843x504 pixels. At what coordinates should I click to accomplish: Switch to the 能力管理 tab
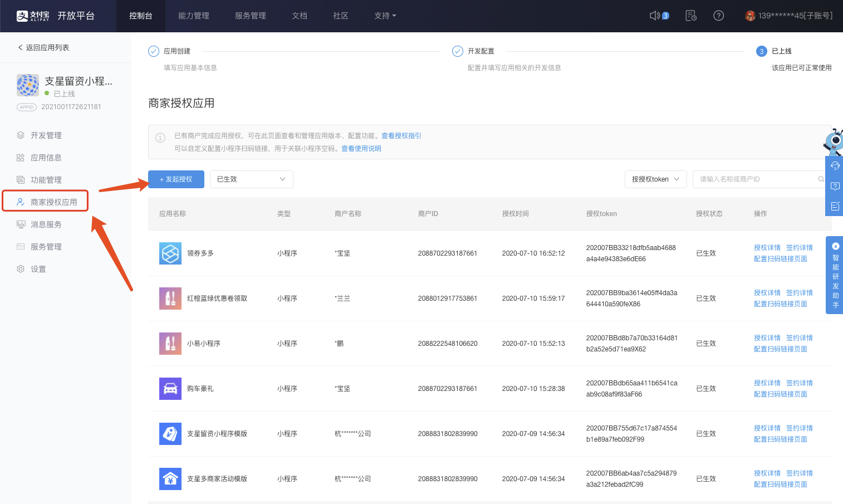click(194, 16)
